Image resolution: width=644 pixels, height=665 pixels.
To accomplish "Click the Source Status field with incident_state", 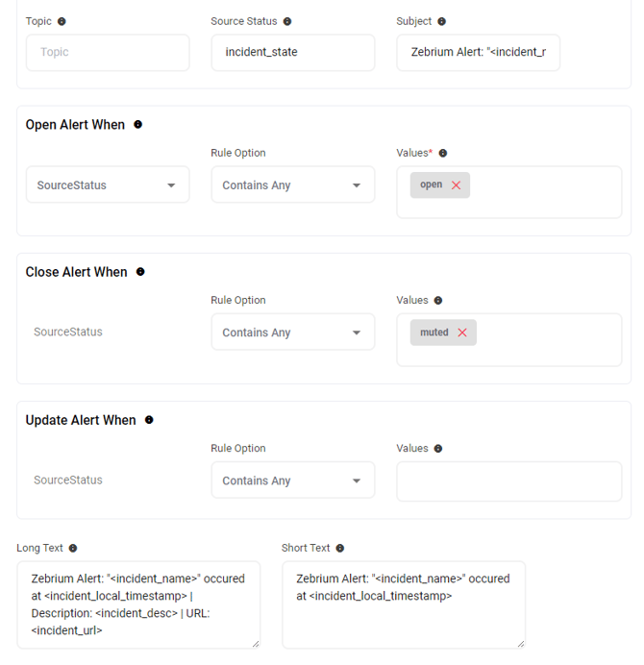I will coord(292,52).
